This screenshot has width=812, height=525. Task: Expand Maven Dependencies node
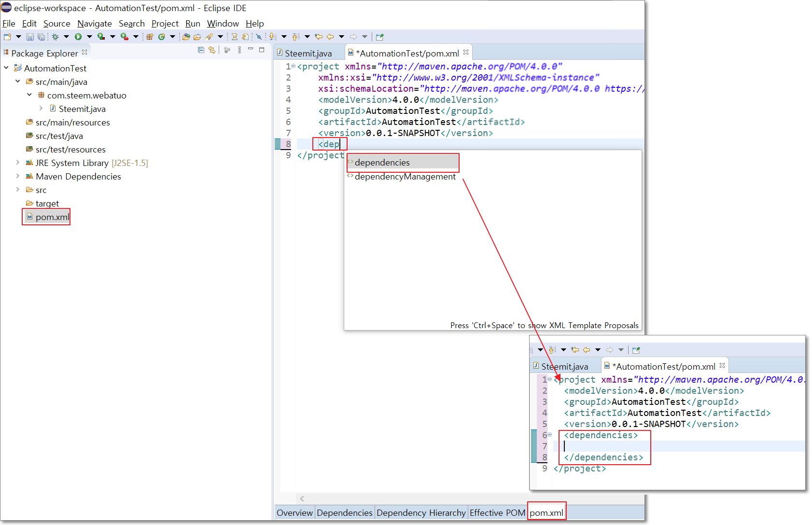pyautogui.click(x=18, y=176)
